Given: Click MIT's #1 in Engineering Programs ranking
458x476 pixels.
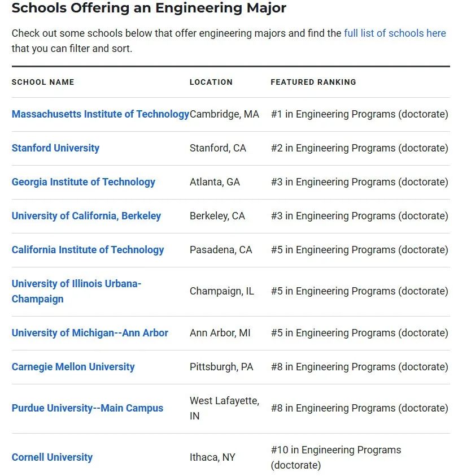Looking at the screenshot, I should [x=359, y=114].
